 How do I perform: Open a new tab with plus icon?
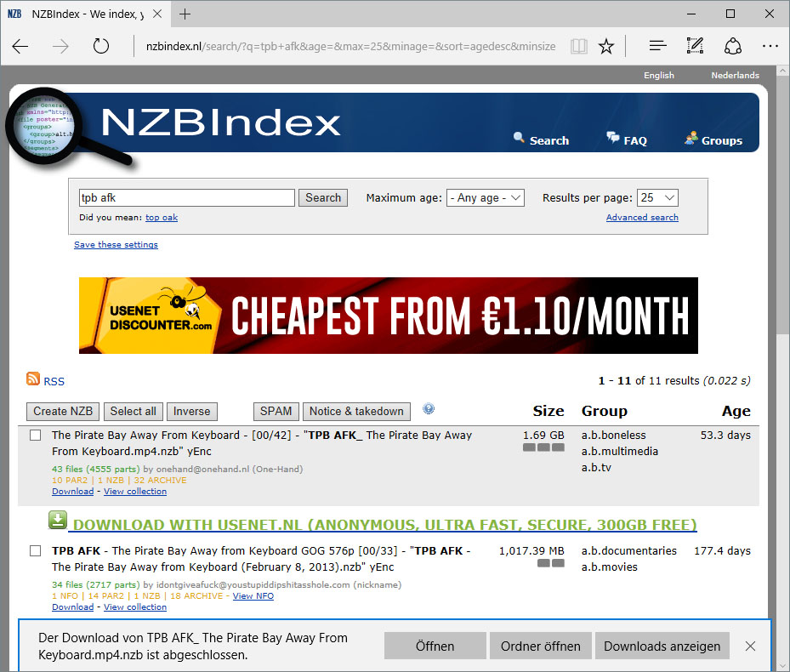[185, 14]
